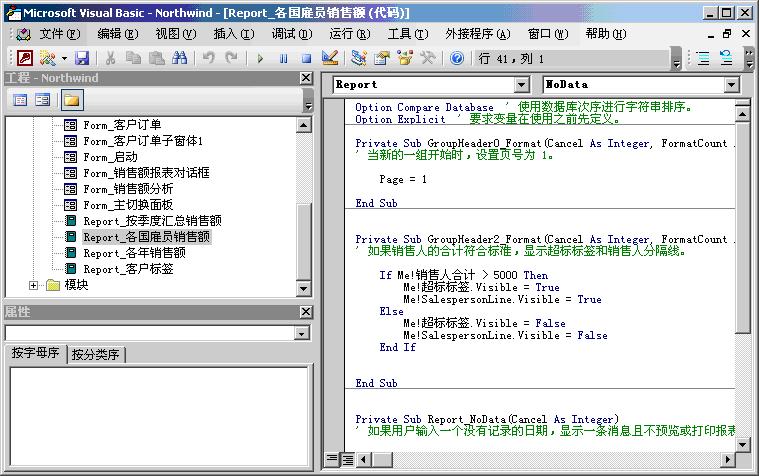This screenshot has width=759, height=476.
Task: Click the Redo toolbar icon
Action: pyautogui.click(x=232, y=58)
